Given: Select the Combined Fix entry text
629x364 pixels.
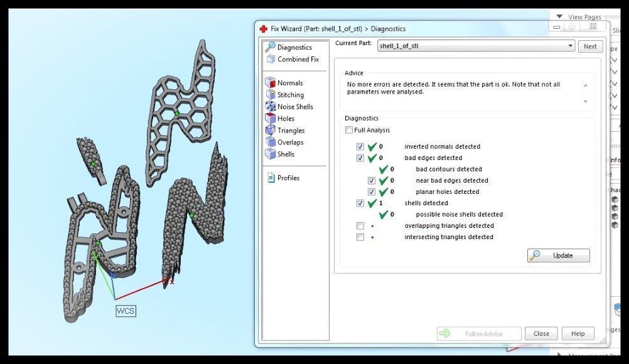Looking at the screenshot, I should click(x=298, y=60).
